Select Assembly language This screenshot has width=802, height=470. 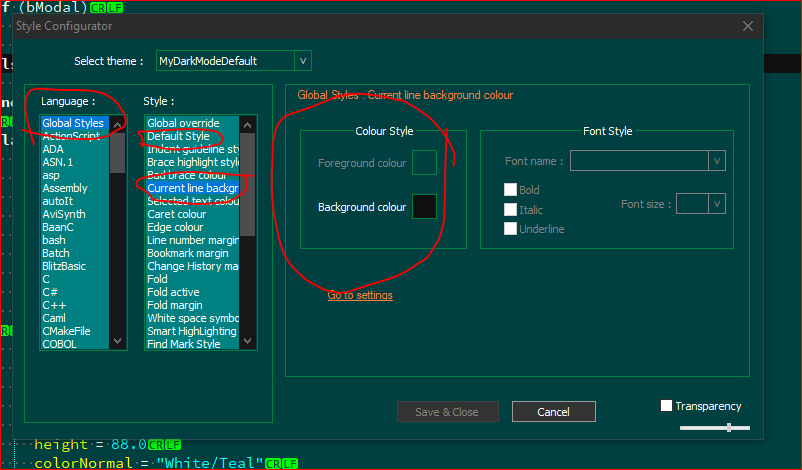coord(75,188)
